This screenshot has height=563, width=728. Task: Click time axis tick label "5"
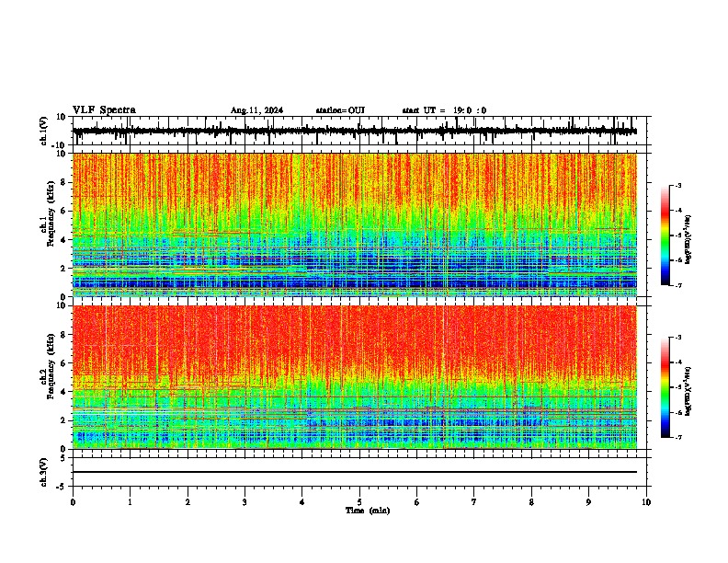point(359,502)
